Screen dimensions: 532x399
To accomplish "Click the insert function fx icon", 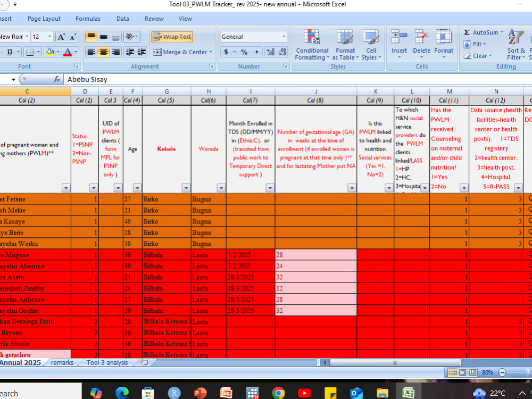I will 57,79.
